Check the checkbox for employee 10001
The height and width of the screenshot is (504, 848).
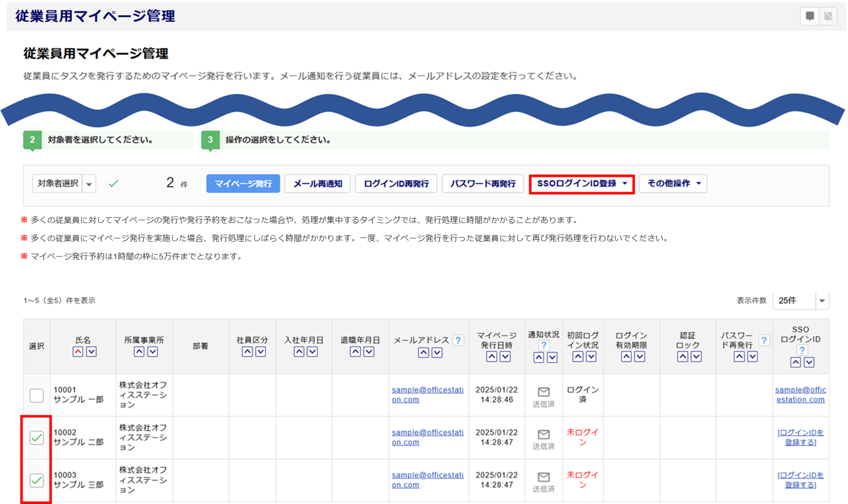point(36,395)
